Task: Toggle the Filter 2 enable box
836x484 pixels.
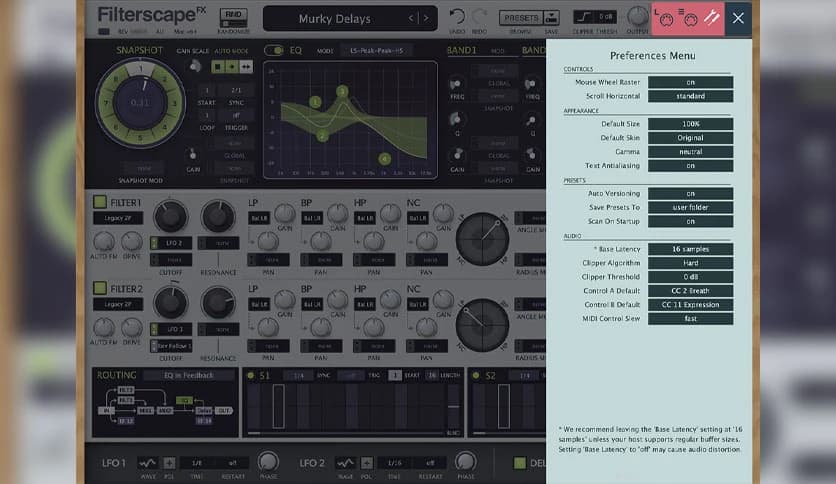Action: [100, 288]
